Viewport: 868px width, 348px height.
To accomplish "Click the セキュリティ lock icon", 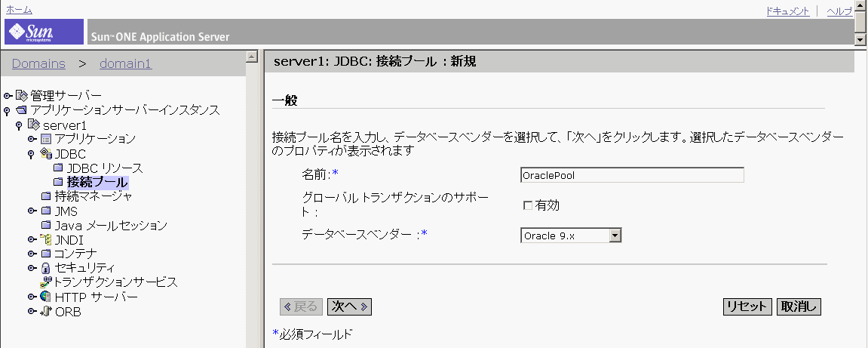I will click(x=46, y=268).
